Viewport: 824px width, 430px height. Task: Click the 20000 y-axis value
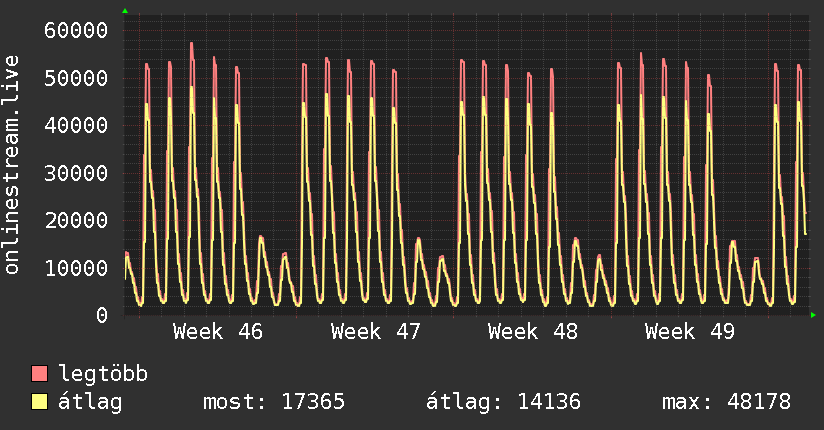[76, 220]
